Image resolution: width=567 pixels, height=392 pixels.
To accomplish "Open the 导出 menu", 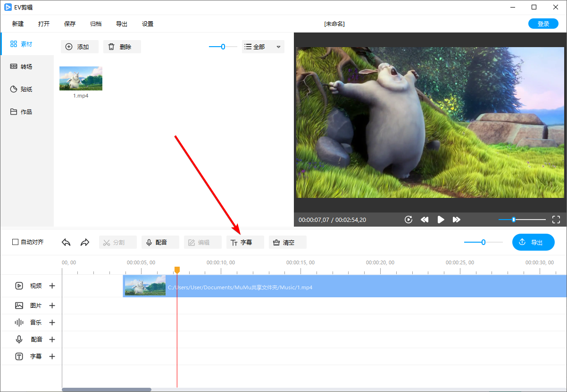I will click(x=121, y=24).
